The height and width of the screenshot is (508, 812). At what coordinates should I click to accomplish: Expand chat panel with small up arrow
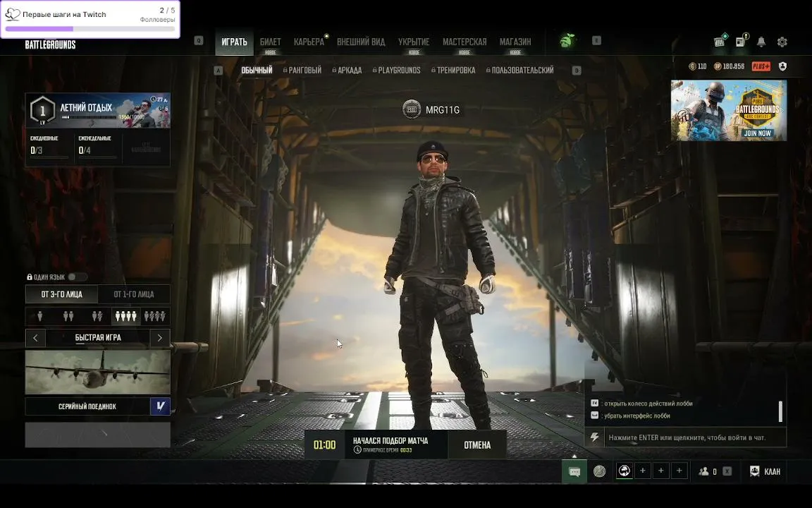point(574,456)
